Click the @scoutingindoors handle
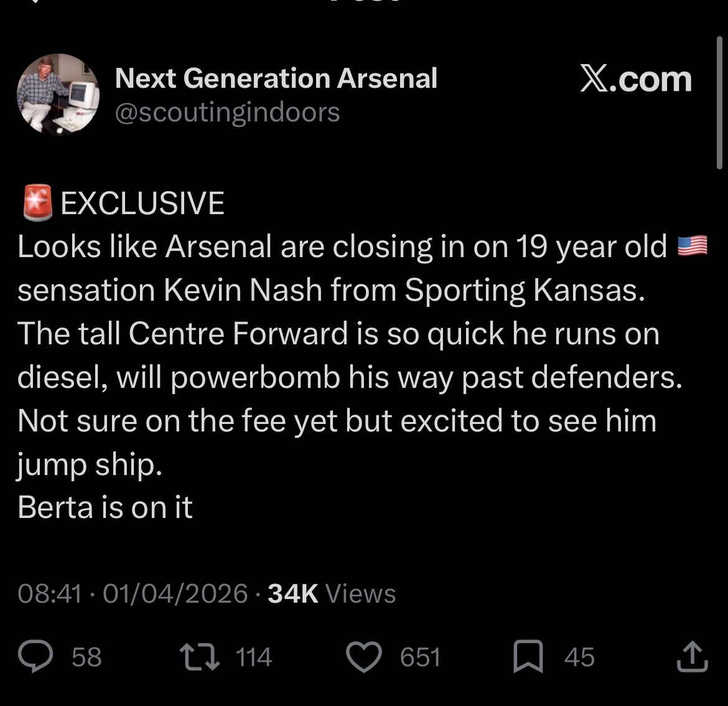 point(228,112)
